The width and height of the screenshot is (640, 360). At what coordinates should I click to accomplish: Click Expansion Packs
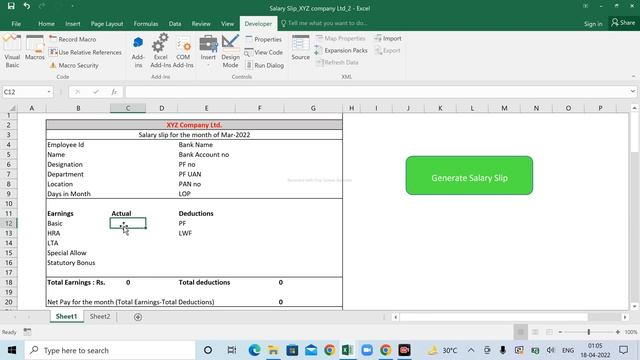(342, 50)
